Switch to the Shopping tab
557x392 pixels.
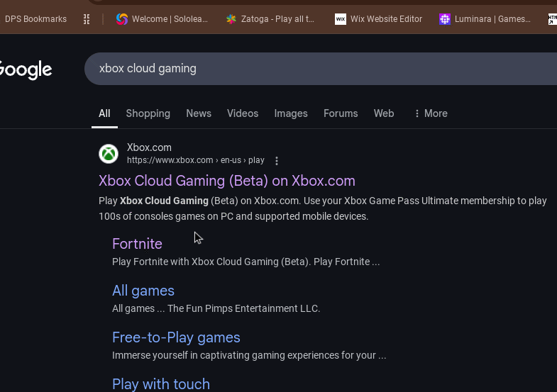[x=148, y=113]
